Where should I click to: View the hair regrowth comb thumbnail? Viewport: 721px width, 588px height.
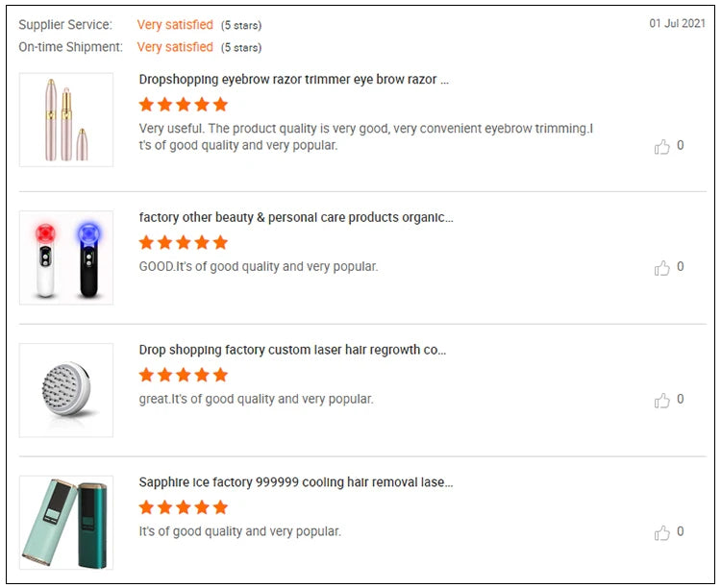coord(66,390)
